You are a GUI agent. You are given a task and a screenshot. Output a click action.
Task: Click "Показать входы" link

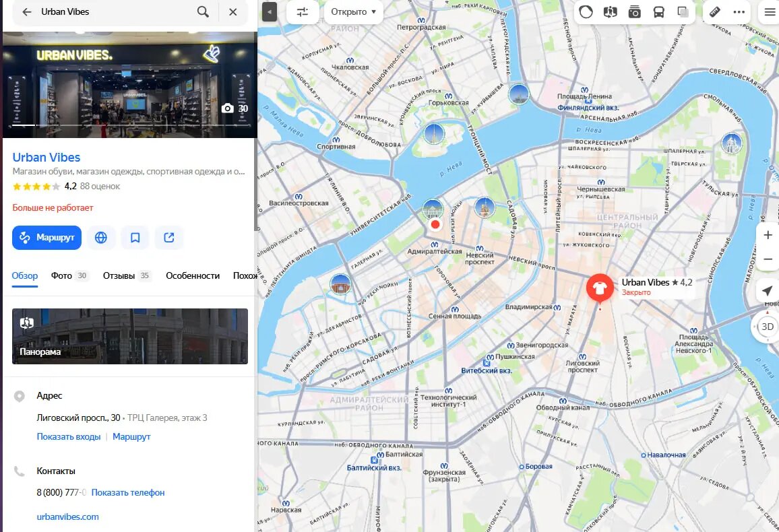coord(69,437)
